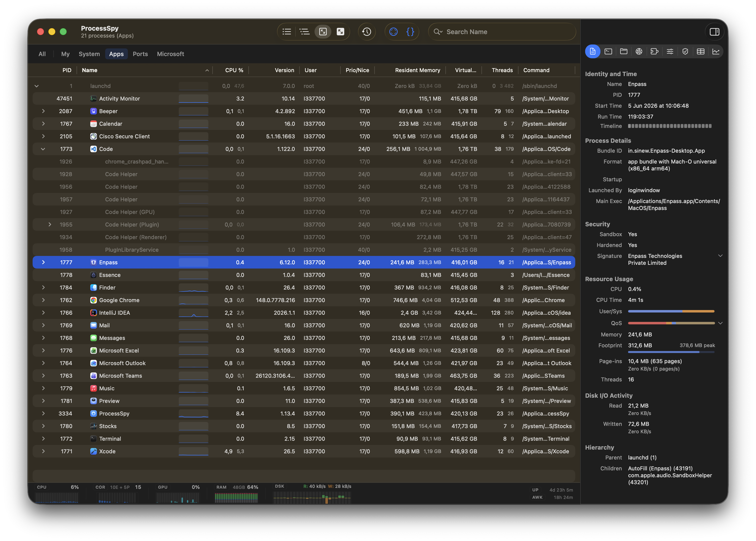Image resolution: width=756 pixels, height=541 pixels.
Task: Open the shield checkmark inspector tab
Action: (x=685, y=51)
